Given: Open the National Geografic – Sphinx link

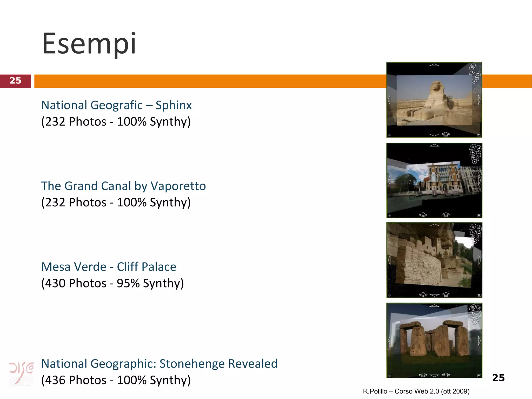Looking at the screenshot, I should pyautogui.click(x=116, y=105).
